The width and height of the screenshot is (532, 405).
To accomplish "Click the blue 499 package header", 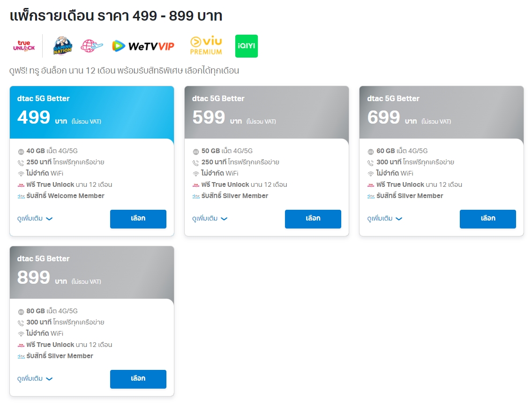I will pyautogui.click(x=91, y=112).
